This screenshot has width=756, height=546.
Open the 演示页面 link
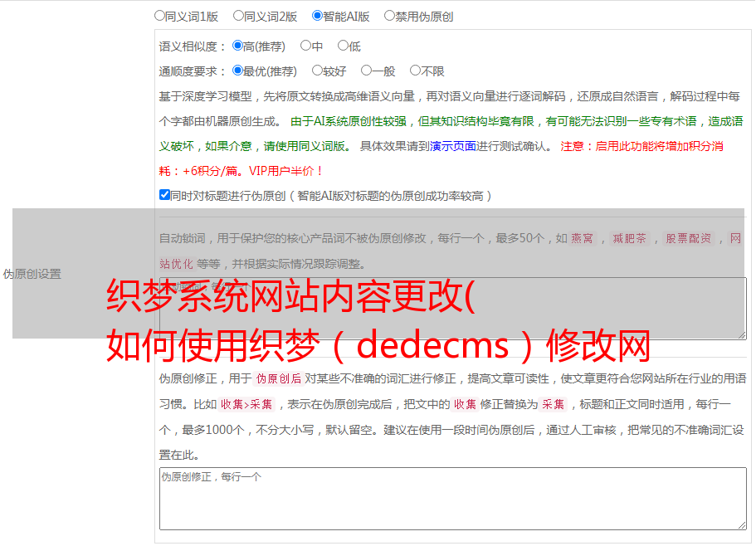[x=453, y=146]
